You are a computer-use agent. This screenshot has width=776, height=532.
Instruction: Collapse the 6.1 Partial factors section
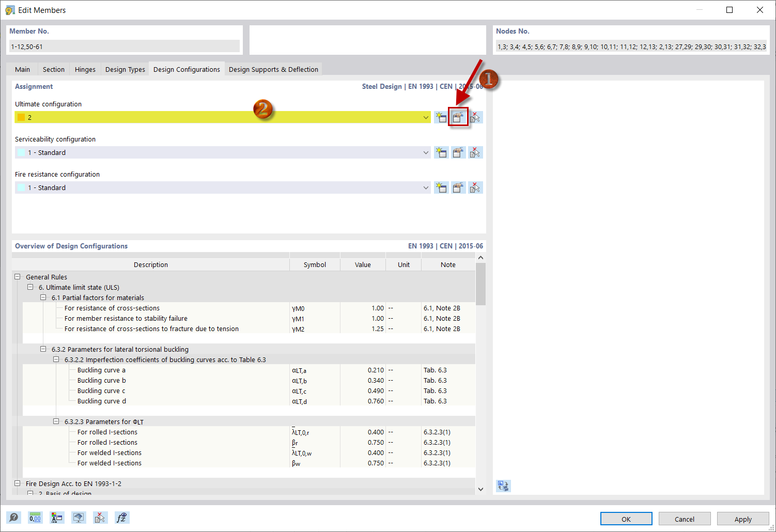[x=43, y=298]
